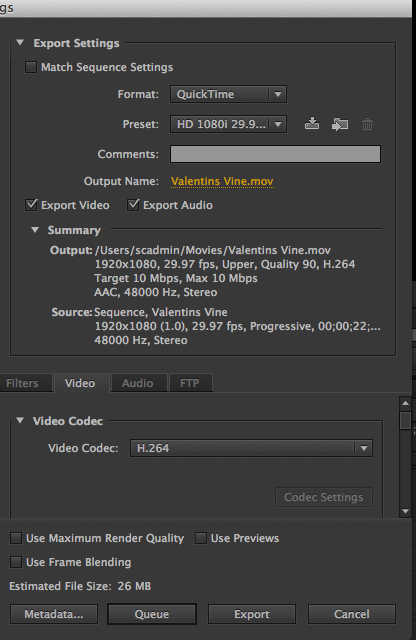This screenshot has width=416, height=640.
Task: Check the Use Previews option
Action: (x=200, y=538)
